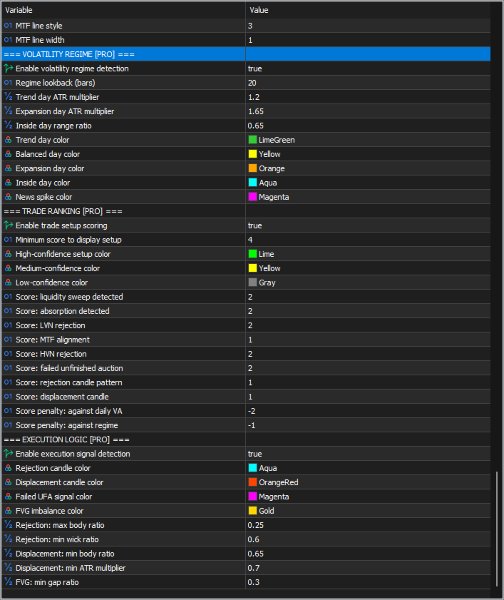This screenshot has height=600, width=504.
Task: Click the color icon beside News spike color
Action: click(8, 197)
